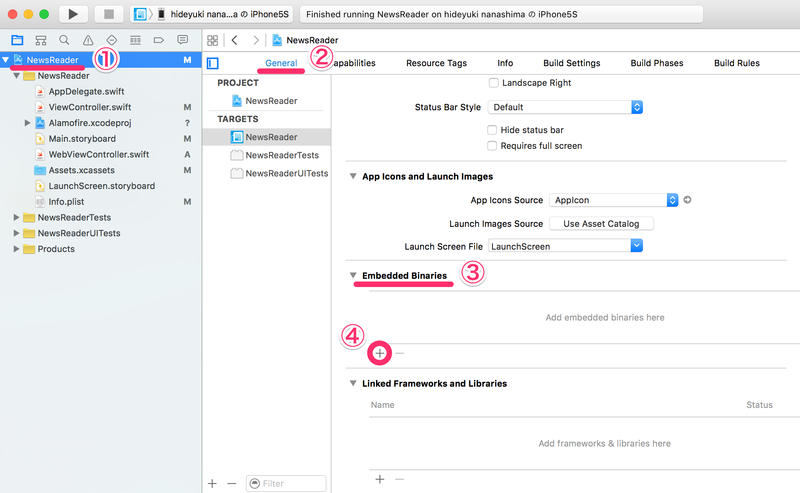
Task: Switch to Resource Tags tab
Action: click(436, 63)
